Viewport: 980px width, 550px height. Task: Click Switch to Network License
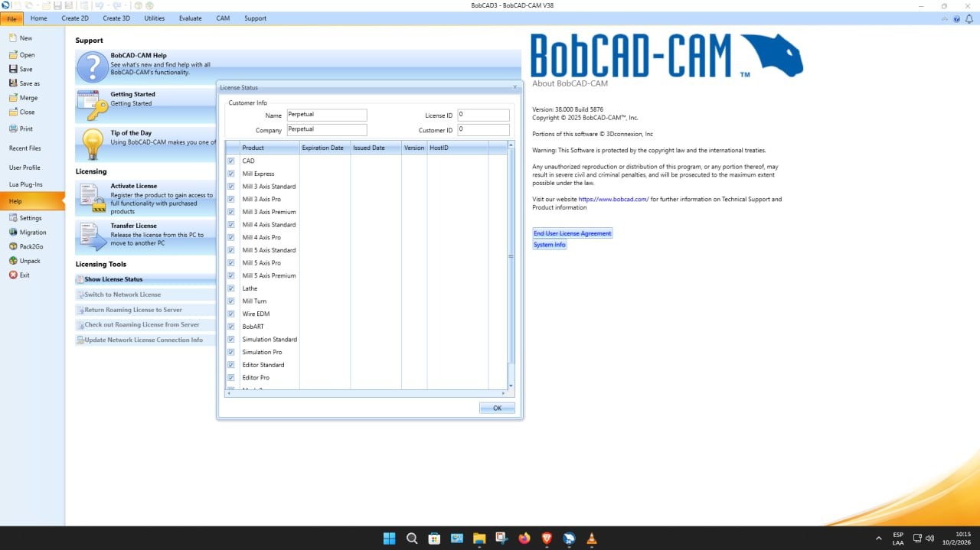tap(145, 295)
